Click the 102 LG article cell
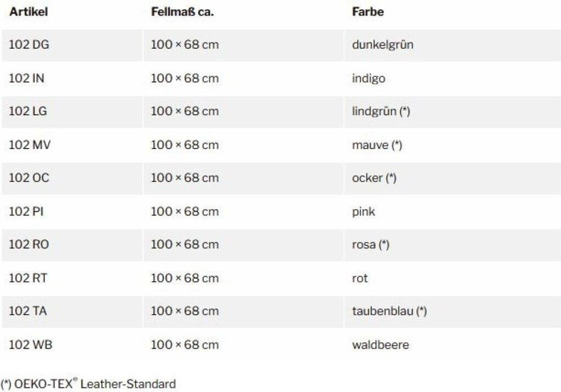Image resolution: width=561 pixels, height=392 pixels. point(28,111)
